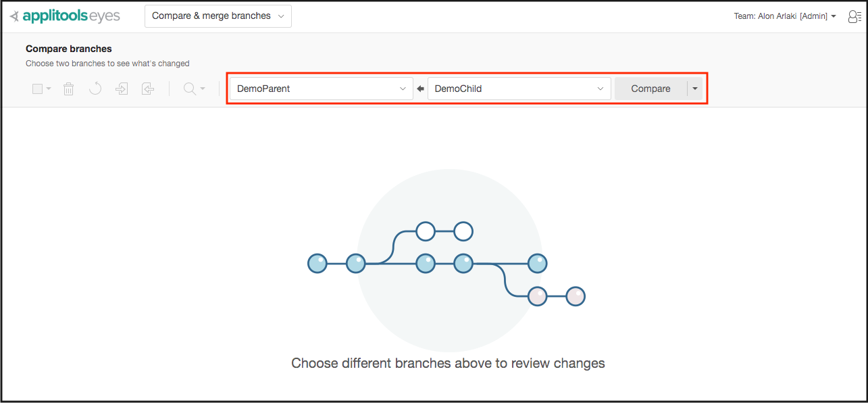Viewport: 868px width, 403px height.
Task: Toggle the select-all checkbox in the toolbar
Action: pyautogui.click(x=36, y=88)
